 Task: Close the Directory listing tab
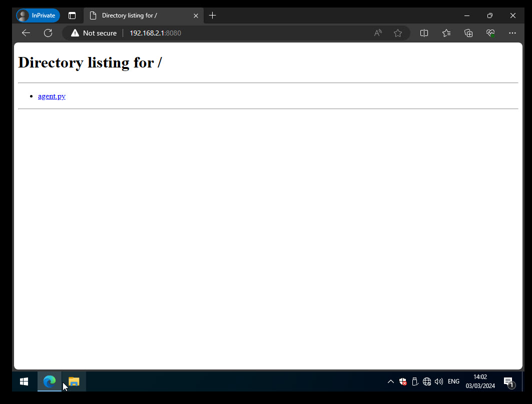(x=196, y=15)
